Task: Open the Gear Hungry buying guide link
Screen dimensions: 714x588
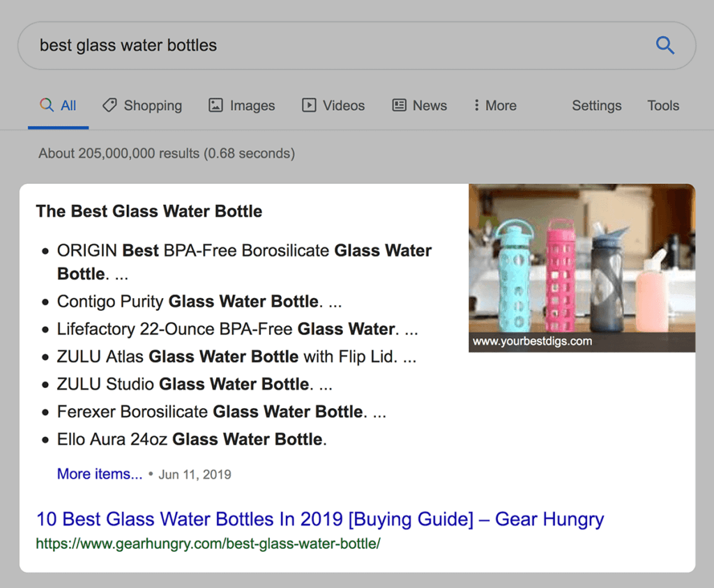Action: (x=320, y=519)
